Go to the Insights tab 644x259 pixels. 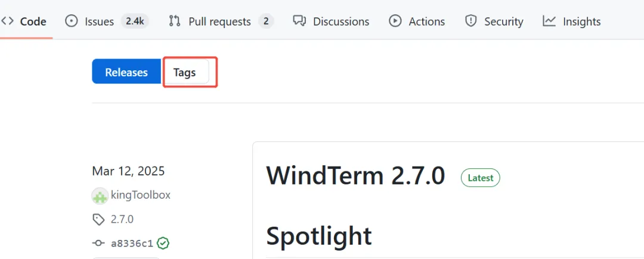click(581, 21)
